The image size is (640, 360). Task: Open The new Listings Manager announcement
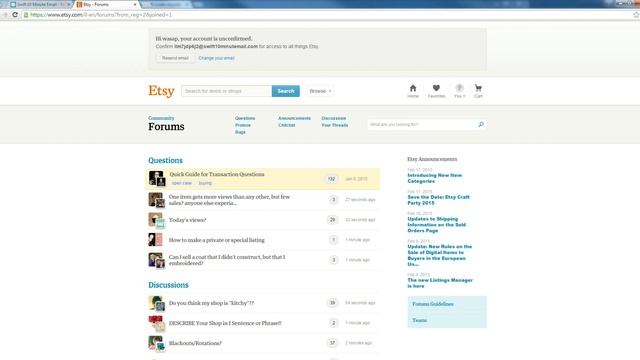(x=440, y=283)
